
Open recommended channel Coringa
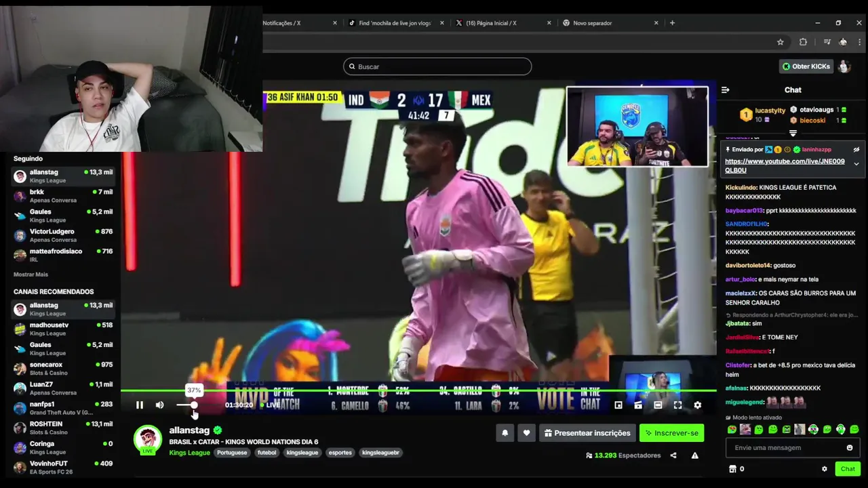coord(63,447)
